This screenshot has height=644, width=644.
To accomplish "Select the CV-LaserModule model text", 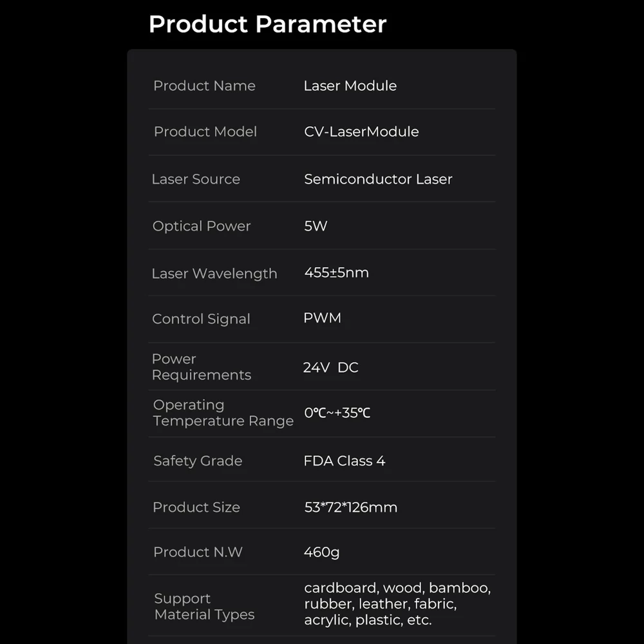I will point(361,132).
